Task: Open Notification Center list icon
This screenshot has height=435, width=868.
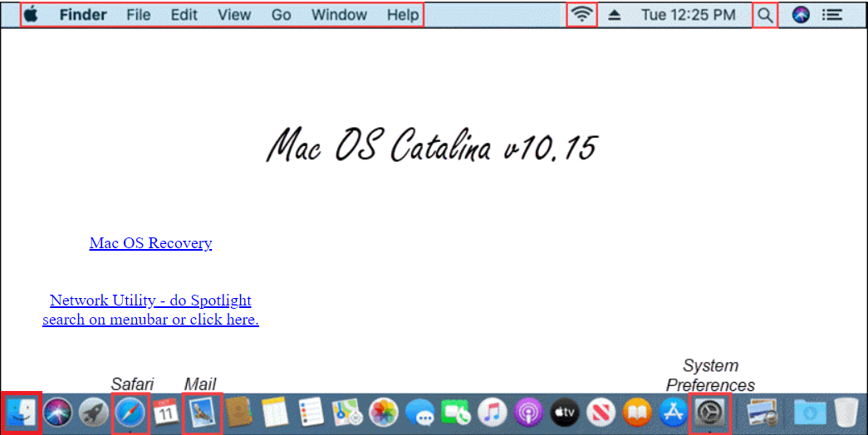Action: (x=832, y=15)
